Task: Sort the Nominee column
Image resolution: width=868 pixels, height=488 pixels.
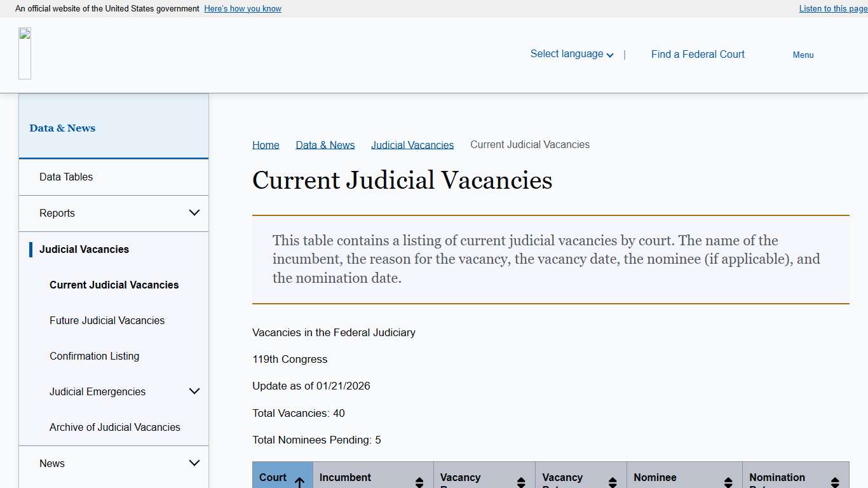Action: click(x=728, y=482)
